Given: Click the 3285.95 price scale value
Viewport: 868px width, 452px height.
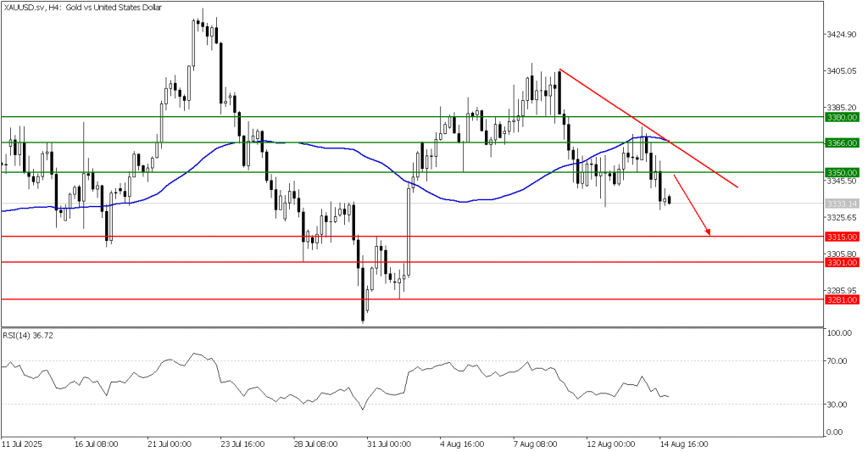Looking at the screenshot, I should click(x=842, y=290).
